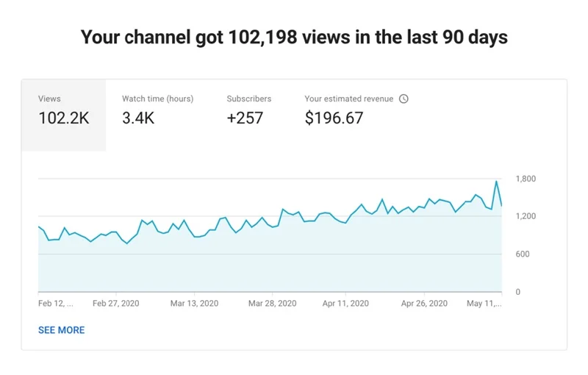Open the Subscribers metric tab
Screen dimensions: 588x375
click(x=248, y=109)
